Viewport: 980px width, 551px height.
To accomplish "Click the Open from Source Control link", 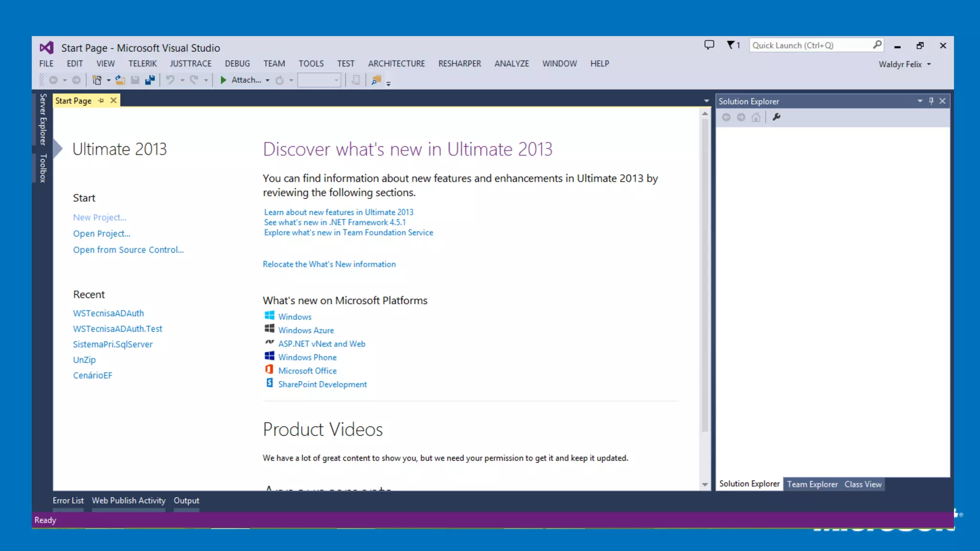I will 128,250.
